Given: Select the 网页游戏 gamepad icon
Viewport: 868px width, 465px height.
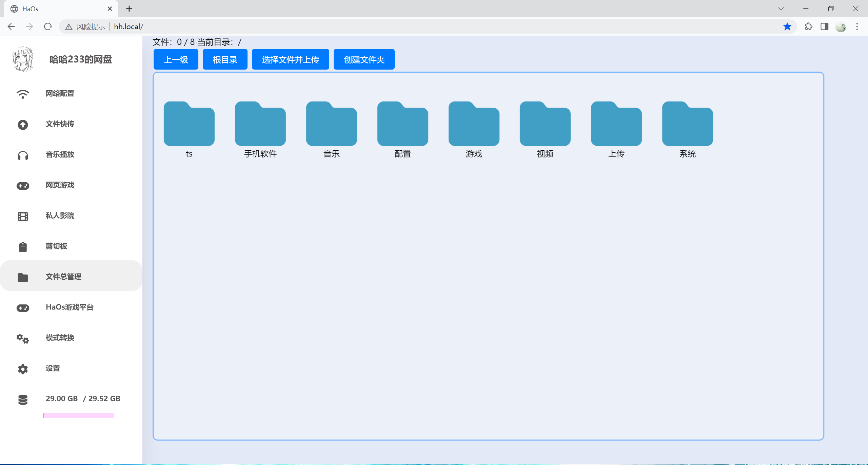Looking at the screenshot, I should [x=23, y=186].
